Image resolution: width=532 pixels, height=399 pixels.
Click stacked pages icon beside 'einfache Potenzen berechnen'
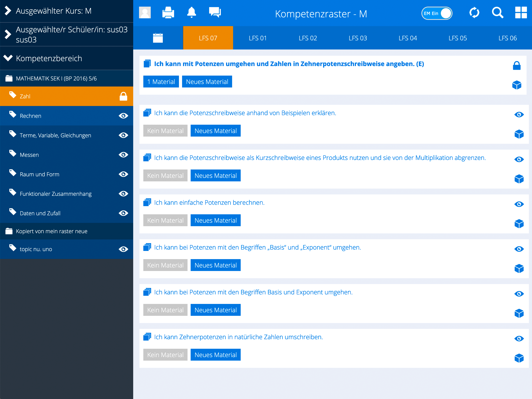[x=147, y=202]
